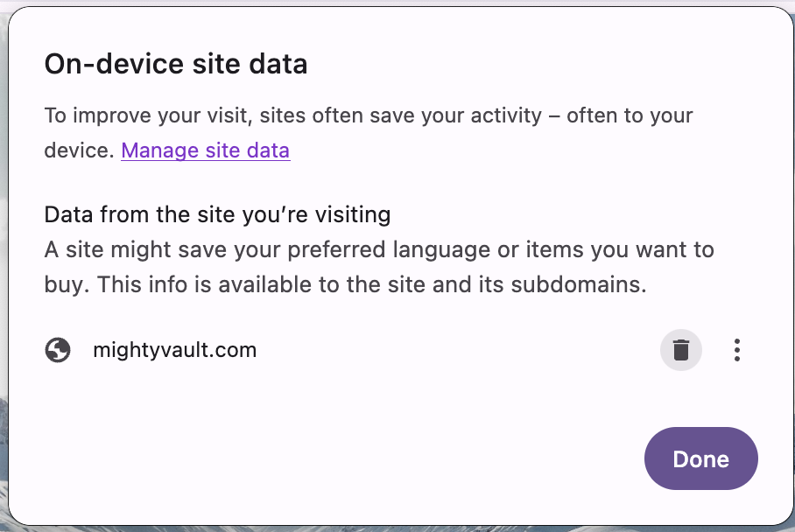This screenshot has width=795, height=532.
Task: Click the site favicon globe icon
Action: tap(58, 350)
